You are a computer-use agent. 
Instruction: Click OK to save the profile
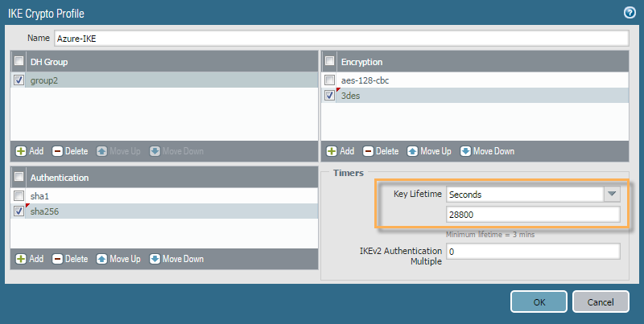point(539,301)
